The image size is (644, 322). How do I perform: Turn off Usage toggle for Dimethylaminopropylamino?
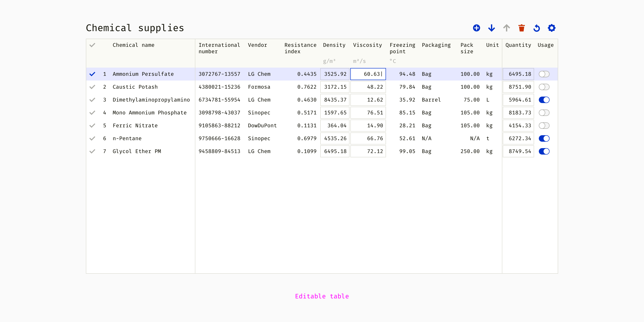pyautogui.click(x=544, y=100)
